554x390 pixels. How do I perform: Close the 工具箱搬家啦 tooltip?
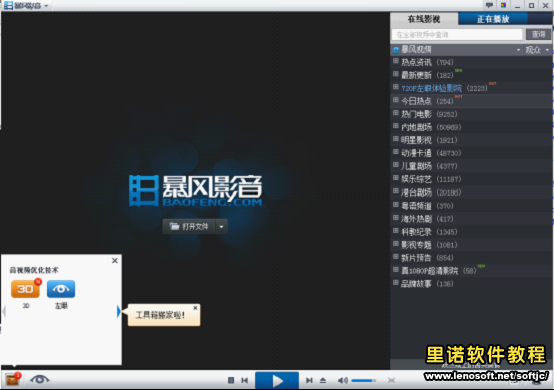[195, 308]
